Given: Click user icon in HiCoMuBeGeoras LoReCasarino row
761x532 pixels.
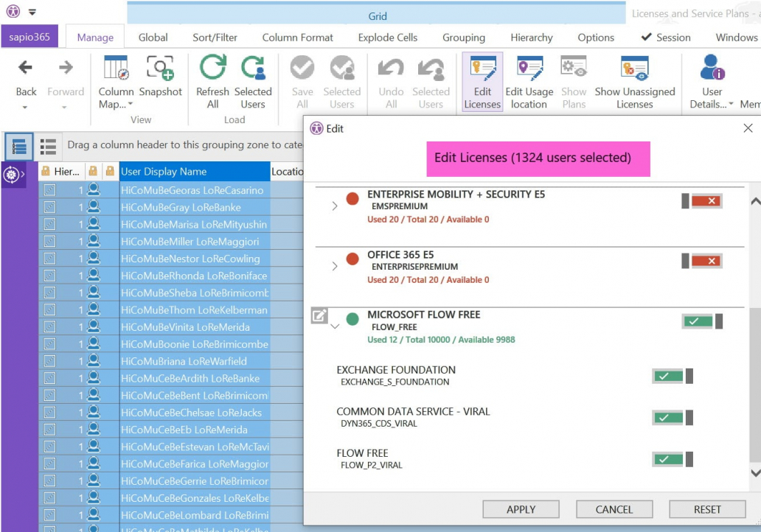Looking at the screenshot, I should pyautogui.click(x=93, y=189).
